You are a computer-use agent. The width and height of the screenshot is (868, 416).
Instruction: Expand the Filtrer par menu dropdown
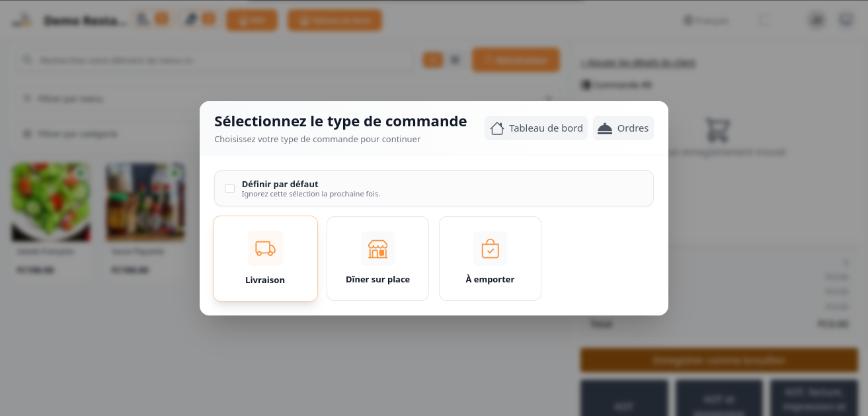point(284,99)
